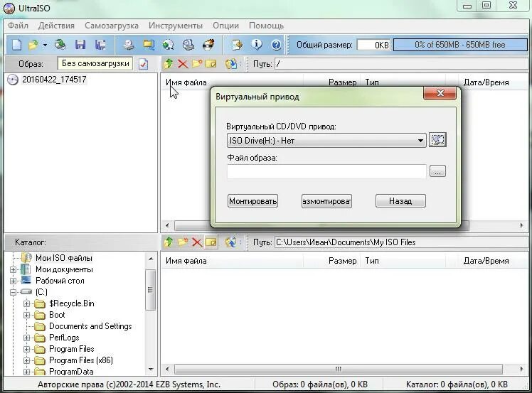Click the Make CD/DVD image icon
This screenshot has width=532, height=393.
click(x=128, y=45)
